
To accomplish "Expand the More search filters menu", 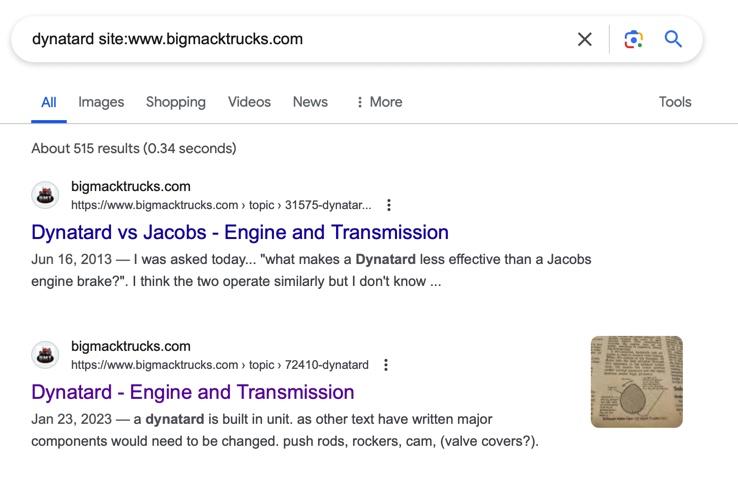I will point(379,102).
